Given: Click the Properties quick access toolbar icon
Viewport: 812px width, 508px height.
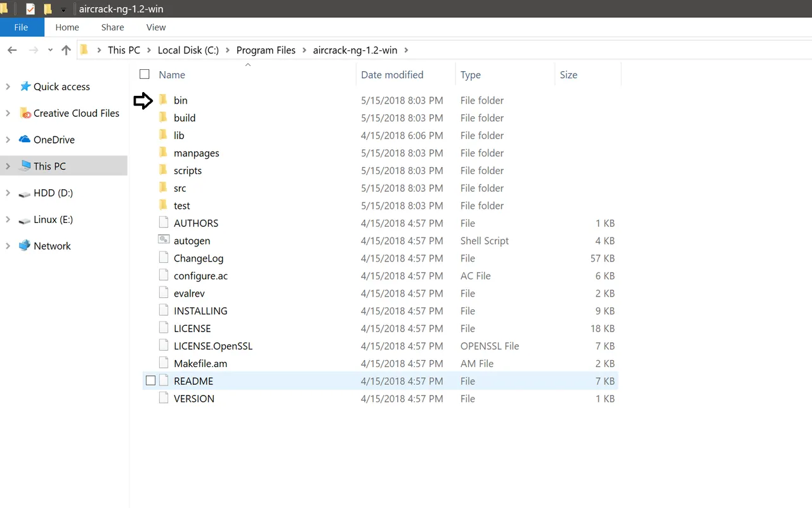Looking at the screenshot, I should pyautogui.click(x=30, y=9).
